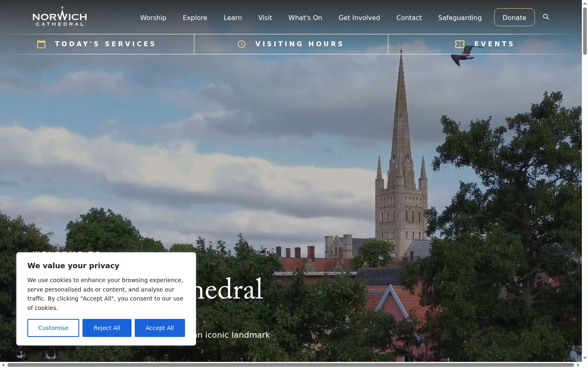Screen dimensions: 588x368
Task: Click the scroll down arrow
Action: pos(585,358)
